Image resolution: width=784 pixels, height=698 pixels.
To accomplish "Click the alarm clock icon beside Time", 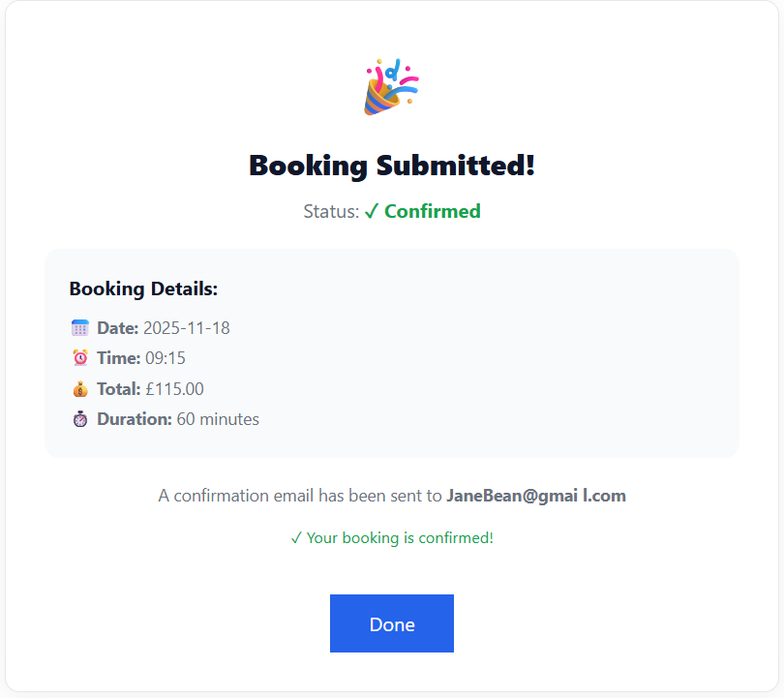I will (x=80, y=358).
